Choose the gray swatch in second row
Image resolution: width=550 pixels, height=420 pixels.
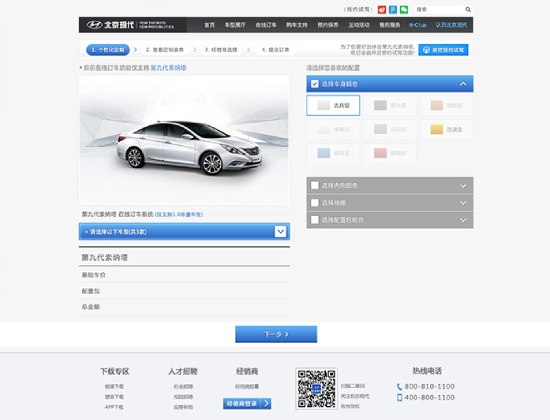pyautogui.click(x=390, y=129)
